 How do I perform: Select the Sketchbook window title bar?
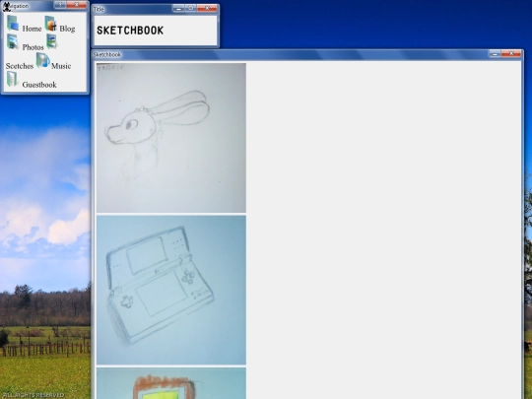coord(307,54)
